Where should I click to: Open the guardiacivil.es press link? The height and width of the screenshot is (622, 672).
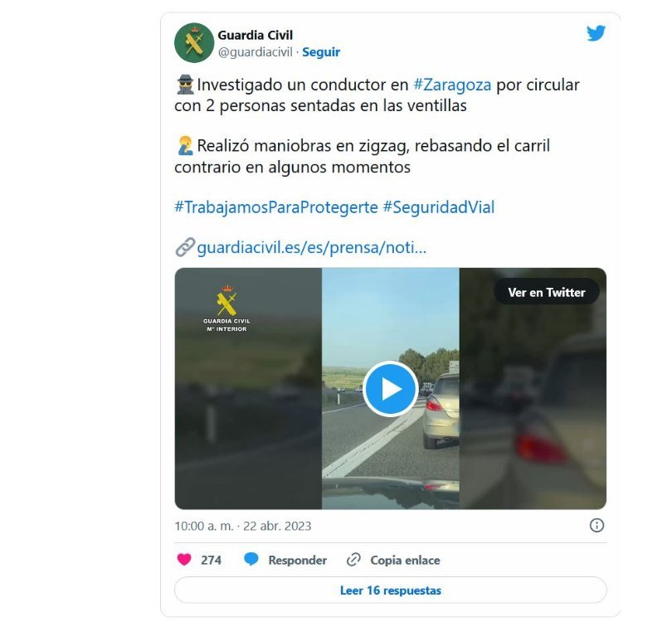(x=312, y=248)
